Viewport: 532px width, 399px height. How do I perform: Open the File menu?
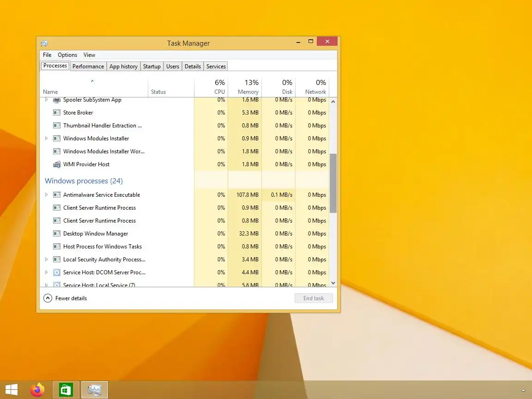[47, 55]
